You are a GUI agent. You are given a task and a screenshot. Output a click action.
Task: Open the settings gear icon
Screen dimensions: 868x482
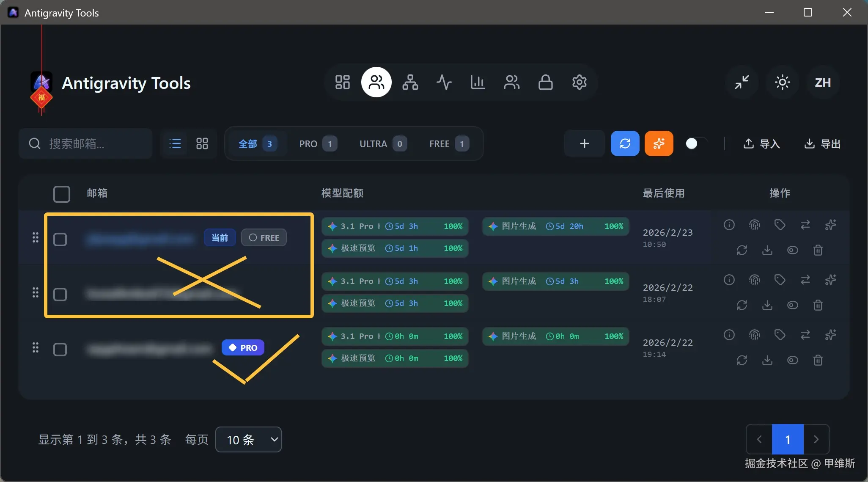[x=579, y=82]
